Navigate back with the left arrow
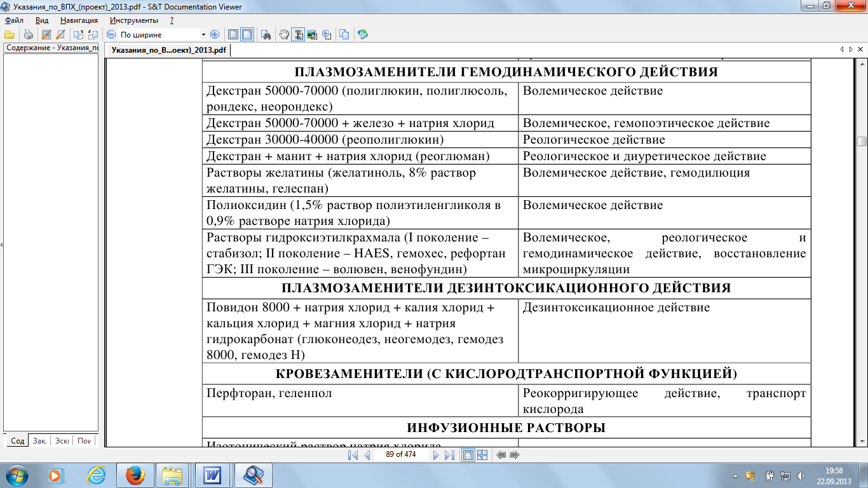Image resolution: width=868 pixels, height=488 pixels. click(501, 455)
